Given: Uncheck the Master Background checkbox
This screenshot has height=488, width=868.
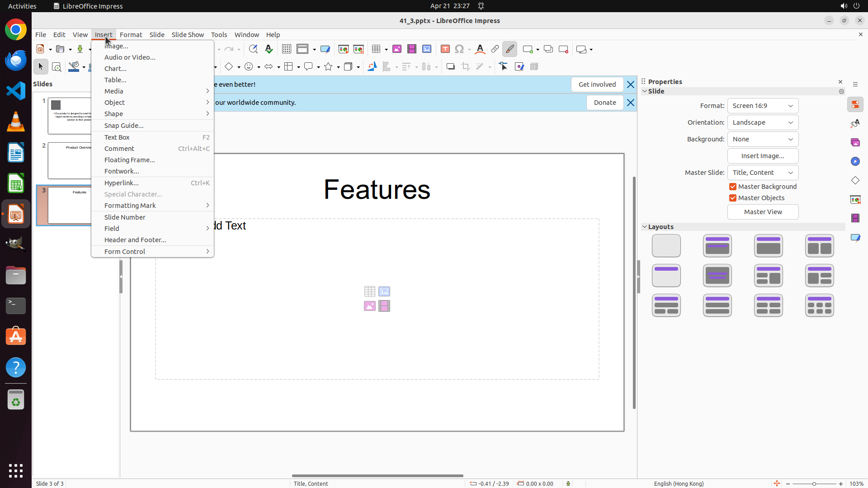Looking at the screenshot, I should 733,187.
